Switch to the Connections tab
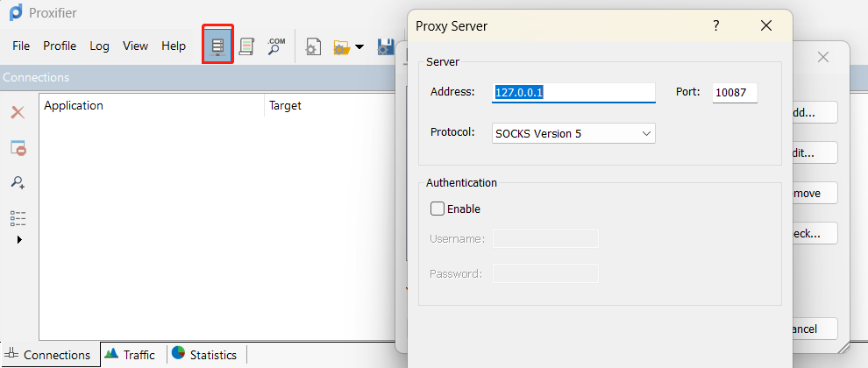 point(50,355)
